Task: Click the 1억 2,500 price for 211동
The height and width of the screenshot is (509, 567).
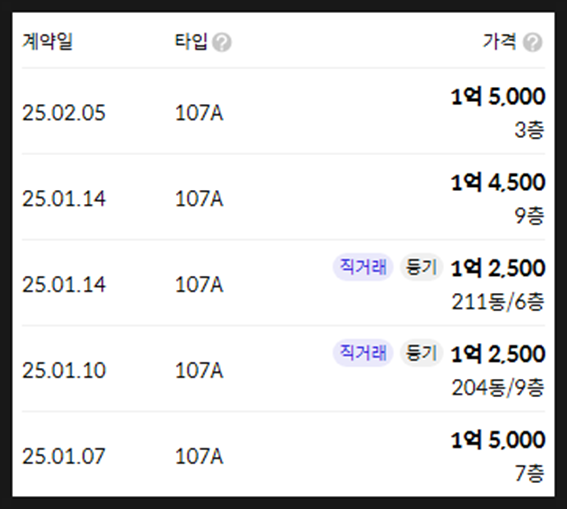Action: (x=498, y=268)
